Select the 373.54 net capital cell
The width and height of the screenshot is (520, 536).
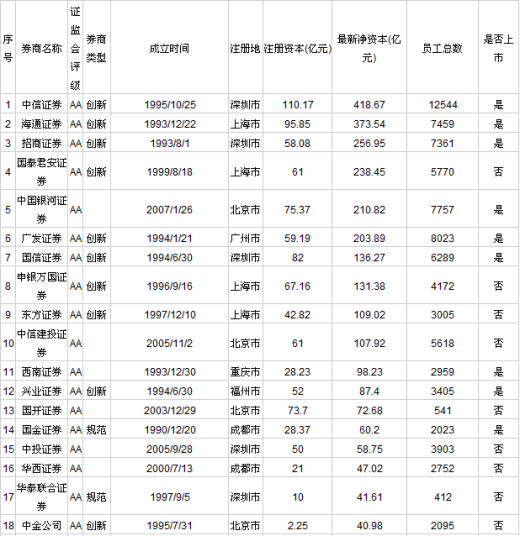[369, 124]
